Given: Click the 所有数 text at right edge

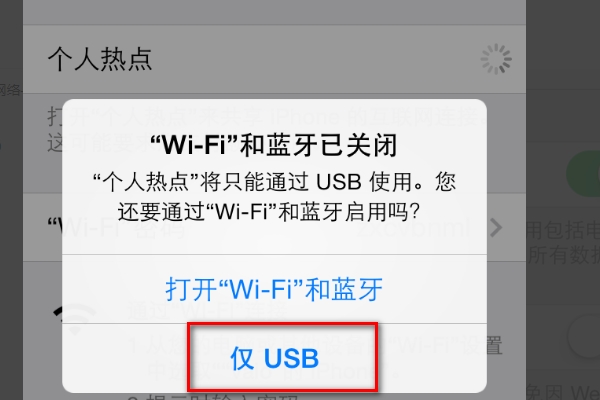Looking at the screenshot, I should click(x=562, y=255).
